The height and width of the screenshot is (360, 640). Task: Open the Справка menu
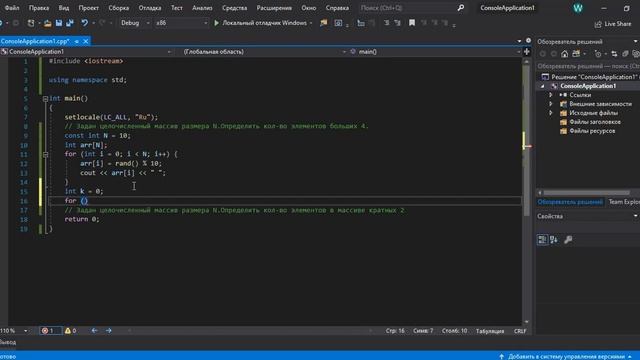[337, 8]
